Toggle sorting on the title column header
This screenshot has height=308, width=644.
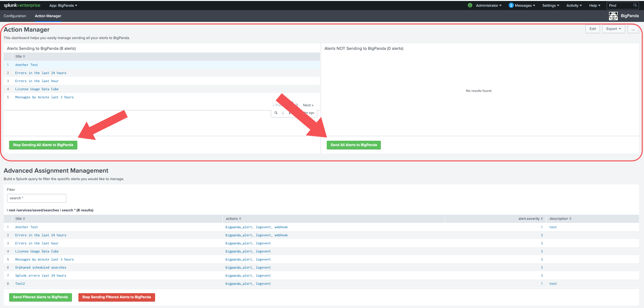[20, 56]
